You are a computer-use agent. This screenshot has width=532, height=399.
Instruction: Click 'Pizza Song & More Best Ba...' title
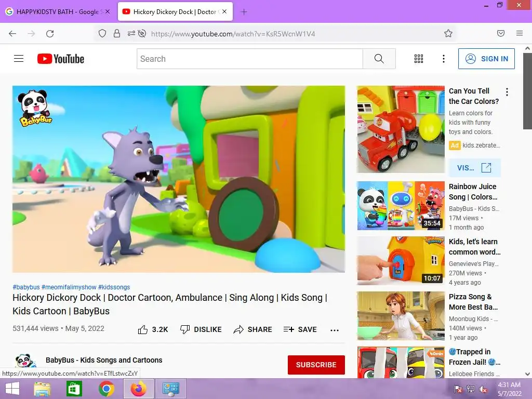tap(473, 302)
